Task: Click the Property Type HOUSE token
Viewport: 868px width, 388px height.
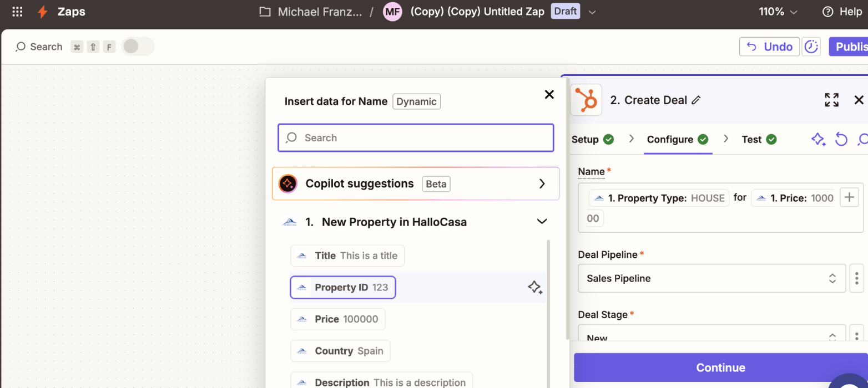Action: point(659,198)
